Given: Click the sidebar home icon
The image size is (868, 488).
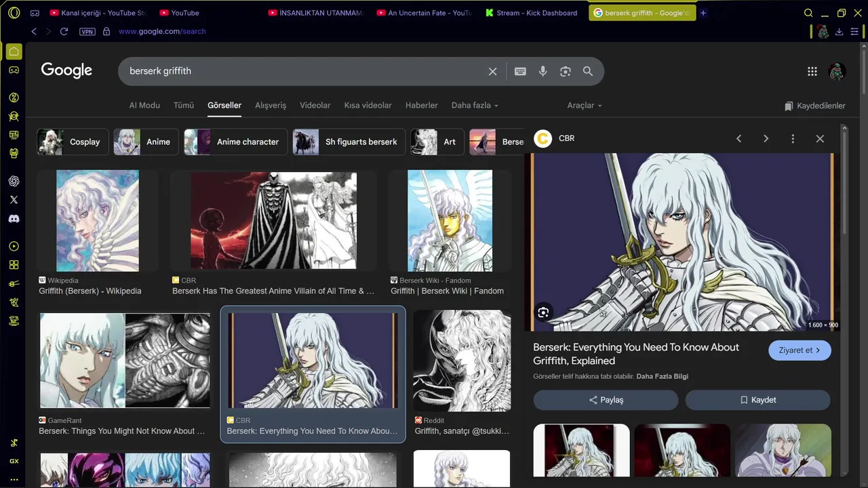Looking at the screenshot, I should pos(14,52).
